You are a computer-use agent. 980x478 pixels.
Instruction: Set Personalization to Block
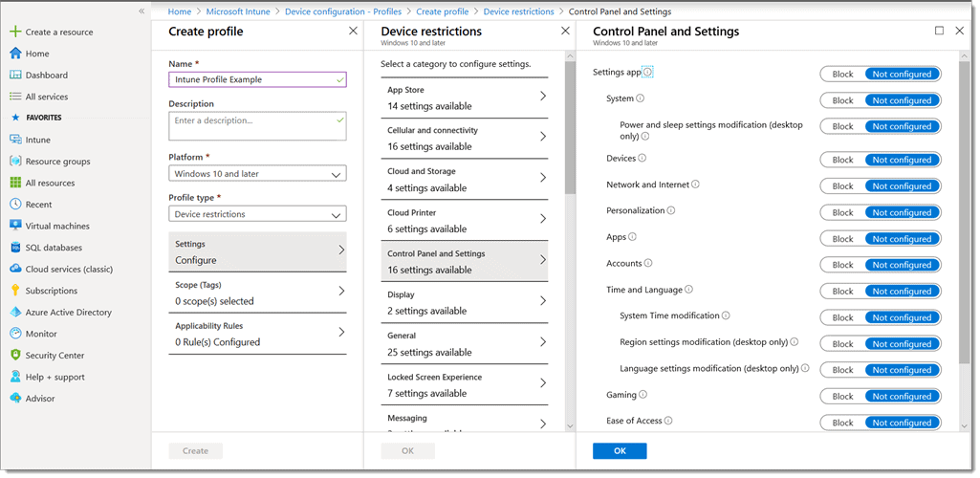pos(842,212)
